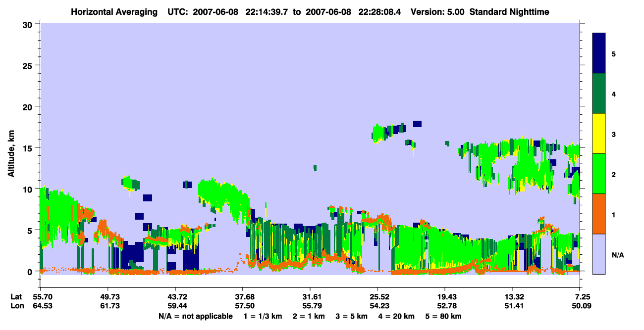Click the dark green level 4 colorbar segment
The width and height of the screenshot is (644, 330).
(599, 94)
